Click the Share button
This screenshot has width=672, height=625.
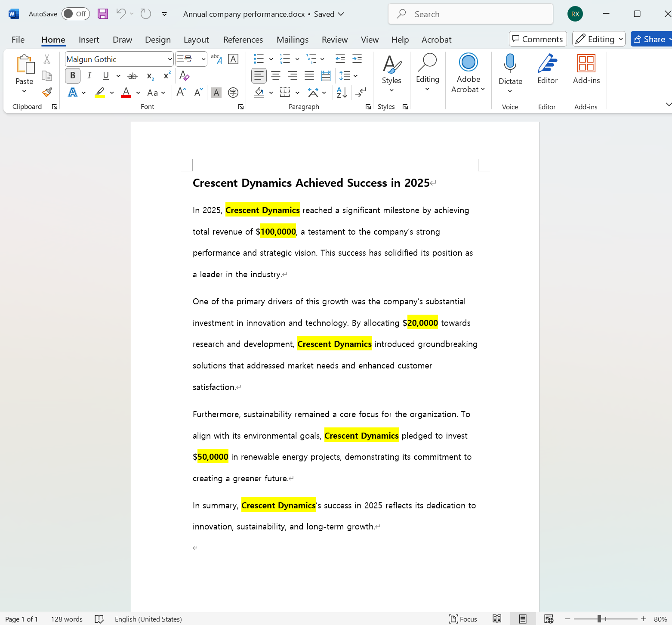[x=651, y=39]
